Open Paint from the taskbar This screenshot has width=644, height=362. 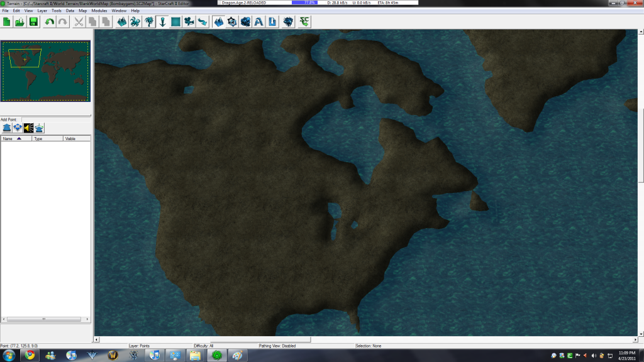coord(237,356)
